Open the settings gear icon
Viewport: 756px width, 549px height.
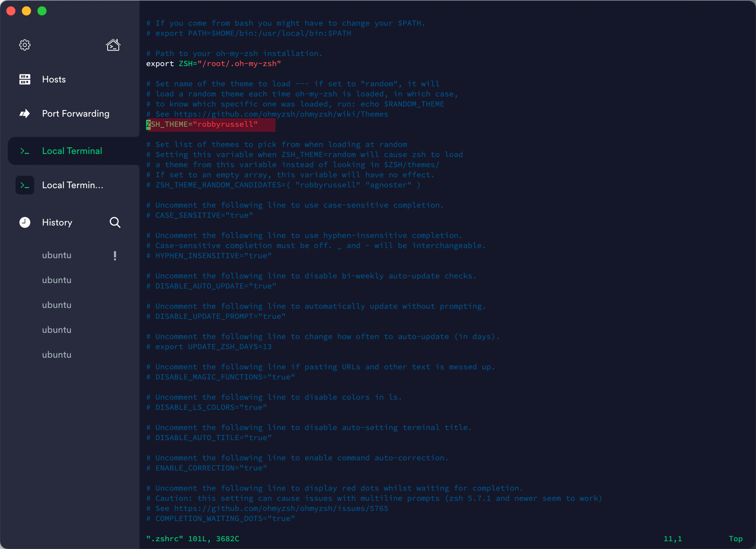25,45
